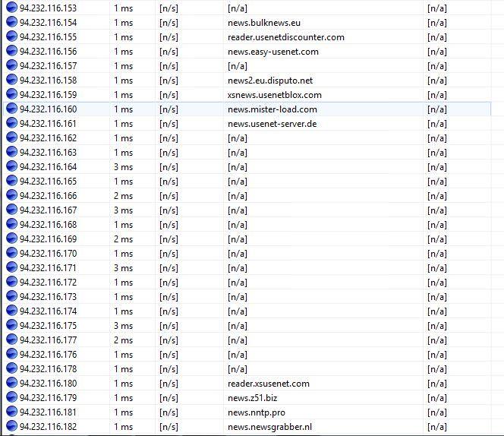This screenshot has width=504, height=436.
Task: Click hostname [n/a] for 94.232.116.153
Action: point(238,8)
